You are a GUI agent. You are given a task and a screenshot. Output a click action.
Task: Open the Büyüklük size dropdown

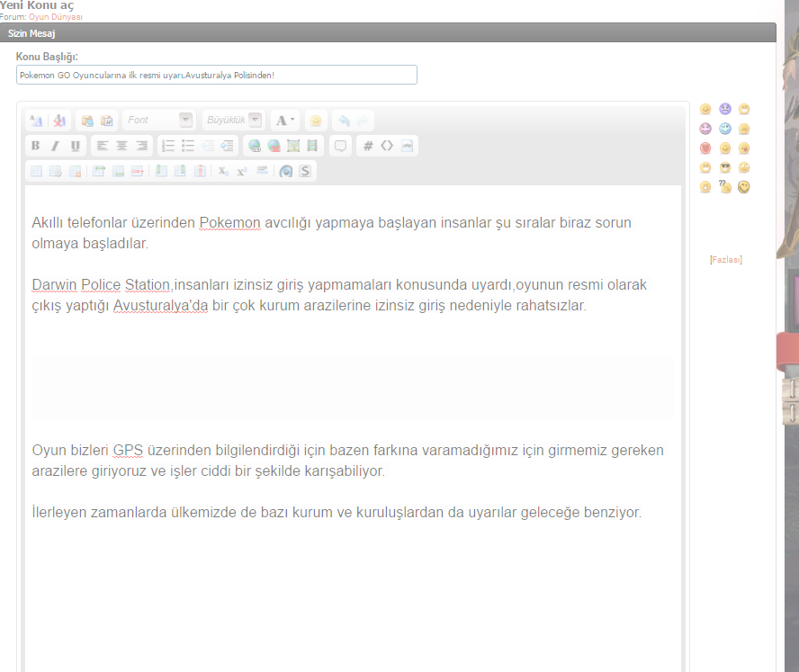[x=233, y=121]
